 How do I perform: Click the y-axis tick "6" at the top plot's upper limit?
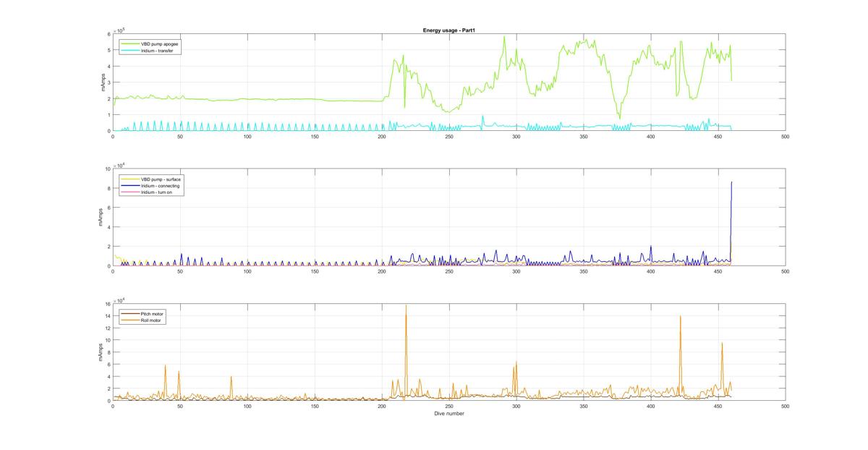point(109,34)
